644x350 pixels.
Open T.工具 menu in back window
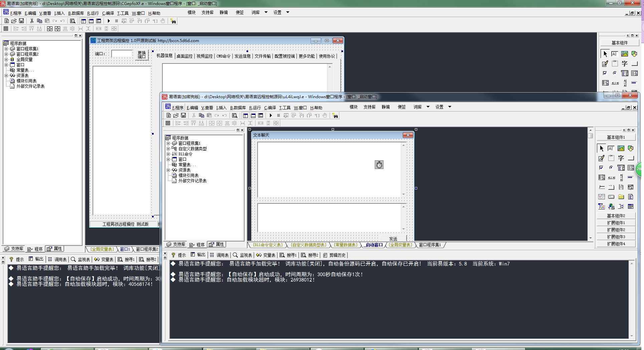(123, 13)
